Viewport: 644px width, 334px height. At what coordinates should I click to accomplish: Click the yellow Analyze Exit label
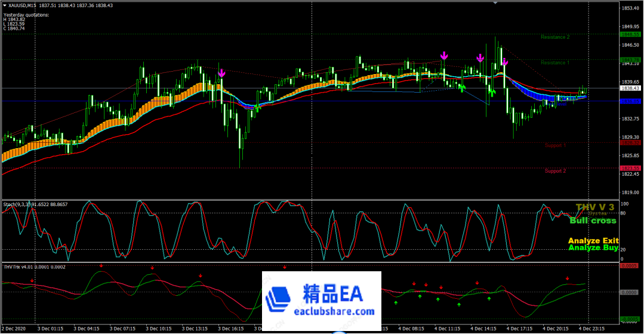[593, 241]
